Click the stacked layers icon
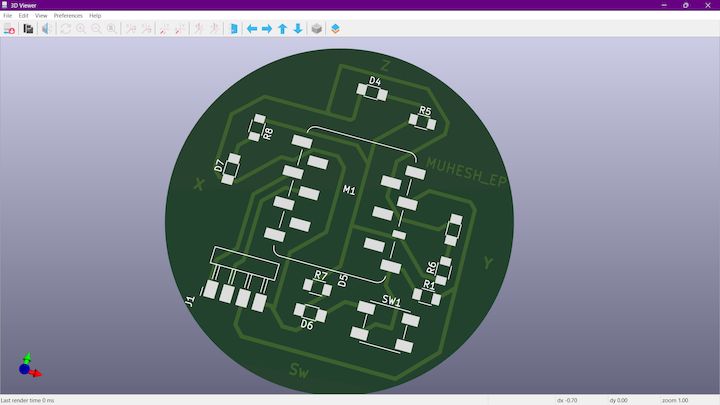 (335, 29)
